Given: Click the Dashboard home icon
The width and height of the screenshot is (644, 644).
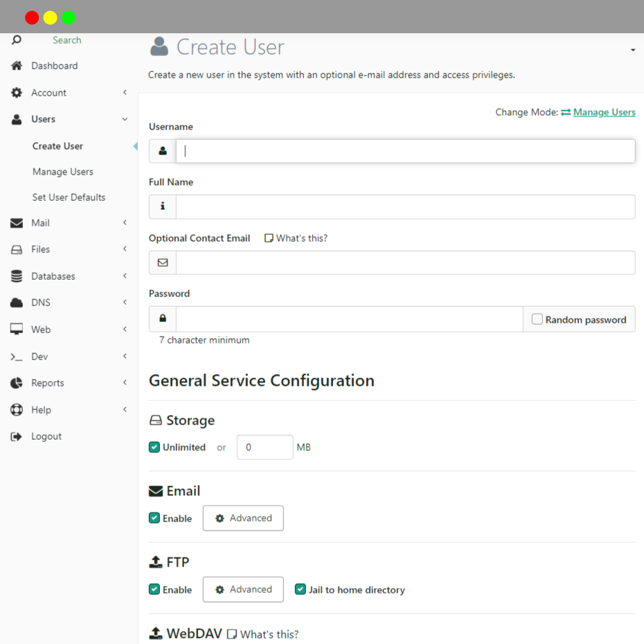Looking at the screenshot, I should [x=17, y=66].
